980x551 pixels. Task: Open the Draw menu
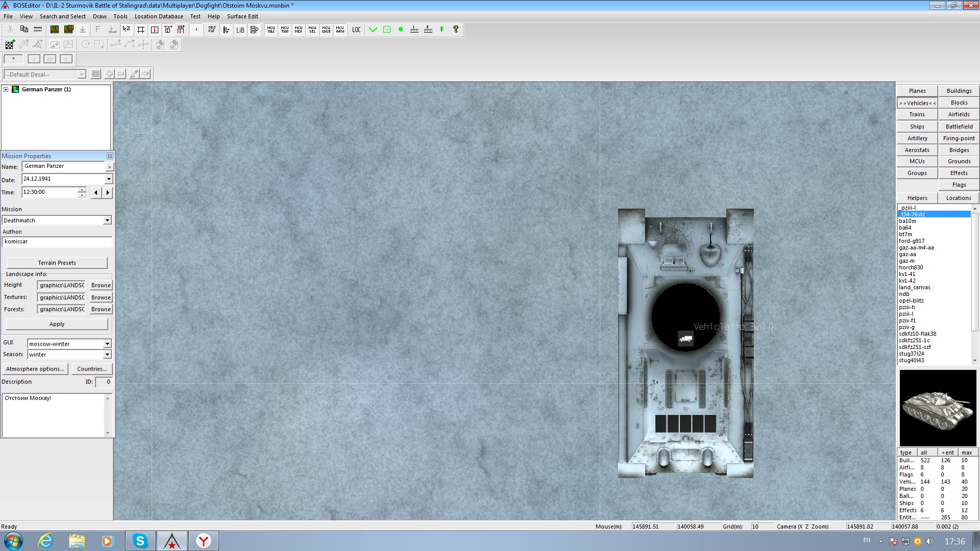tap(100, 16)
